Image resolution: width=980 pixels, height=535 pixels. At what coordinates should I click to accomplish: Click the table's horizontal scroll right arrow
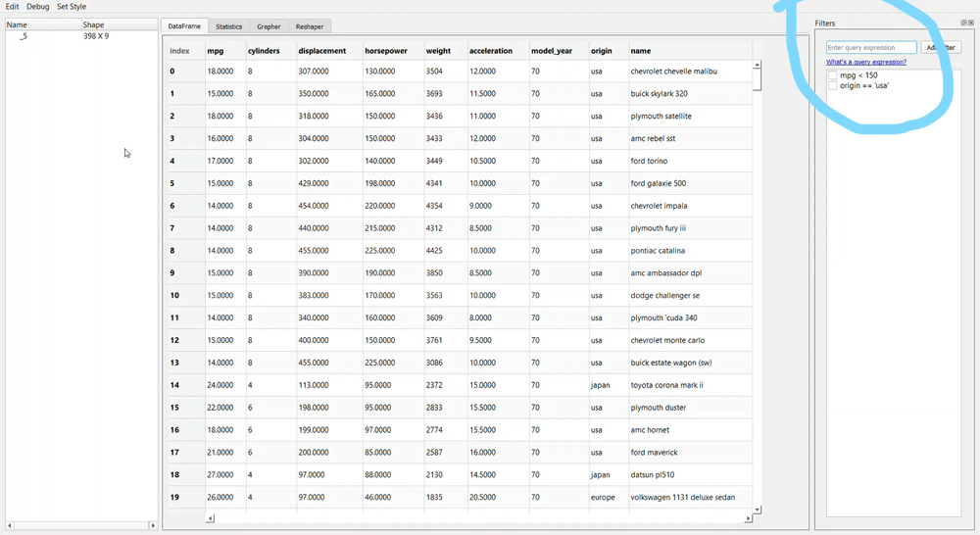(749, 518)
